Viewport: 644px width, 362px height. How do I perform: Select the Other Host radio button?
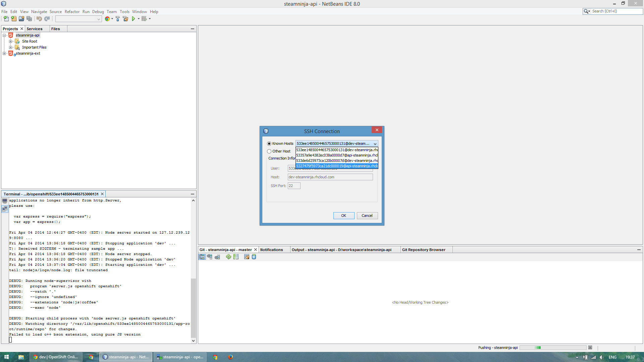pyautogui.click(x=269, y=151)
